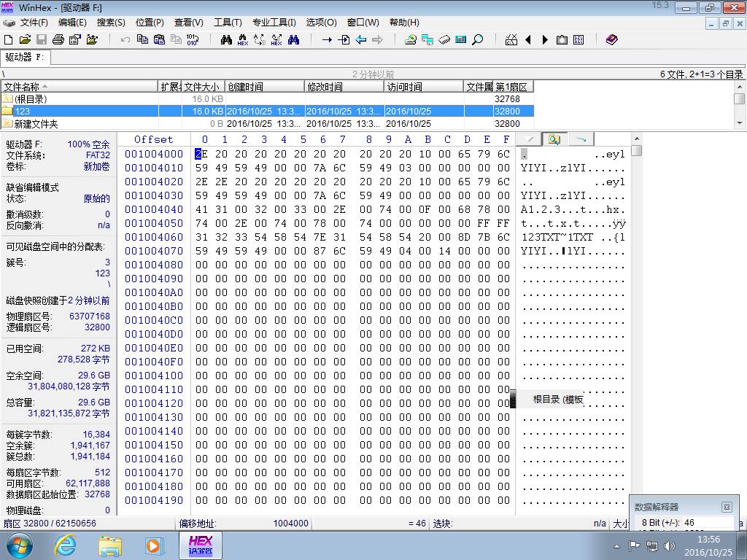Viewport: 747px width, 560px height.
Task: Go to previous position black arrow
Action: 528,39
